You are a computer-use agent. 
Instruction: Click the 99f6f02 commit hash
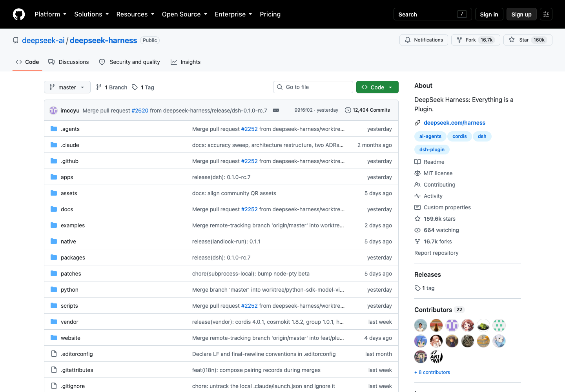coord(304,110)
